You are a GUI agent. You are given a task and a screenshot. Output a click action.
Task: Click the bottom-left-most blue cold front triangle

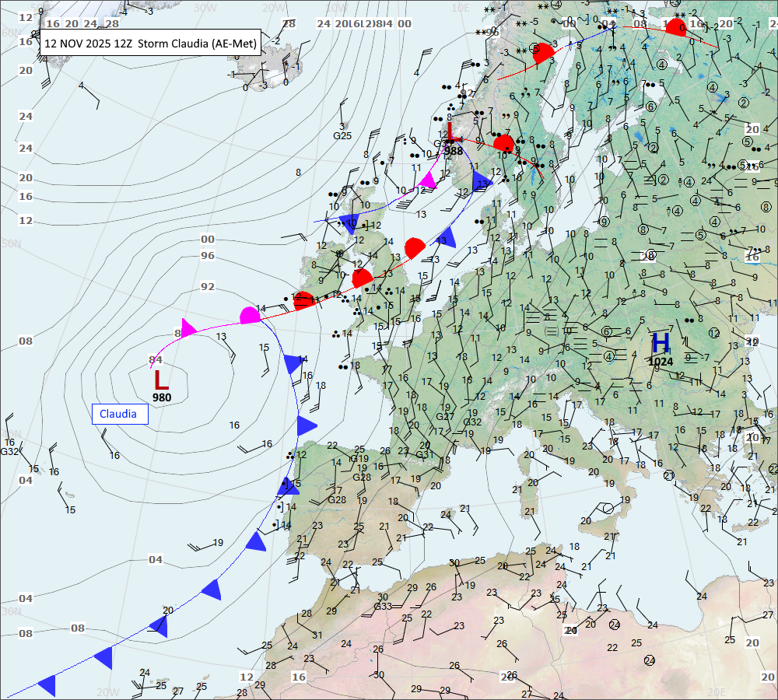tap(47, 684)
